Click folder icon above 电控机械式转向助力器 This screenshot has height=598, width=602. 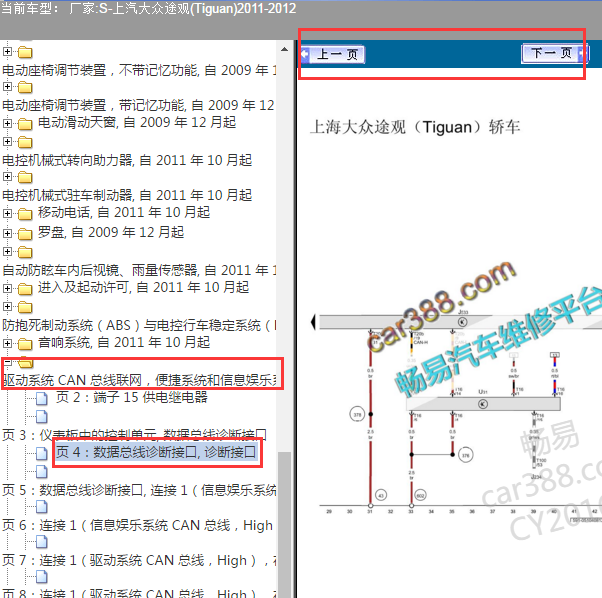click(x=25, y=142)
